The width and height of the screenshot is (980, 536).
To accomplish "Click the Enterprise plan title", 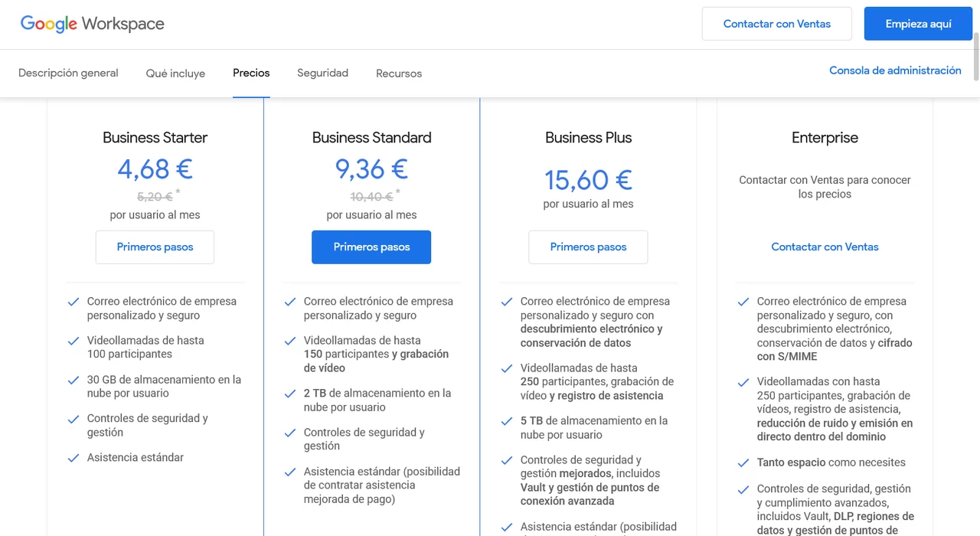I will [x=825, y=138].
